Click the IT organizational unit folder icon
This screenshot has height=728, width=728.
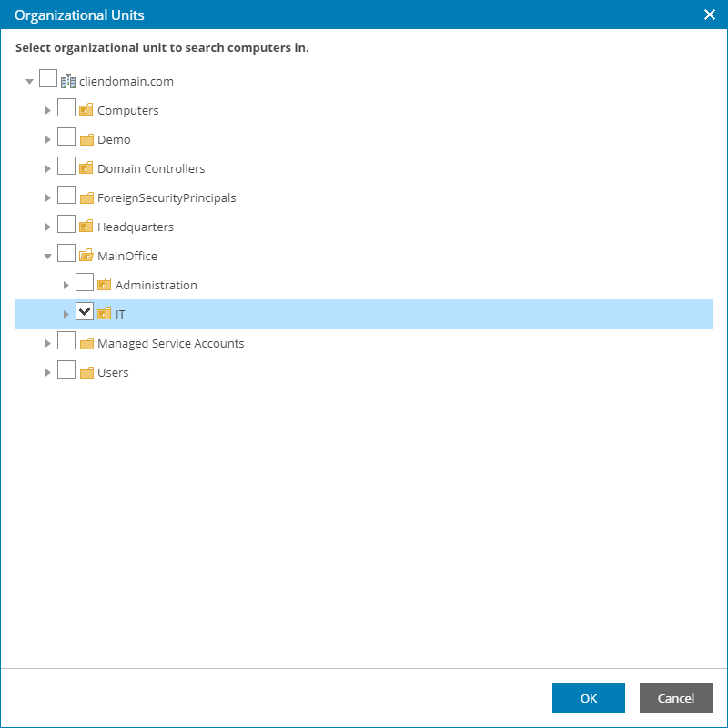click(x=104, y=313)
